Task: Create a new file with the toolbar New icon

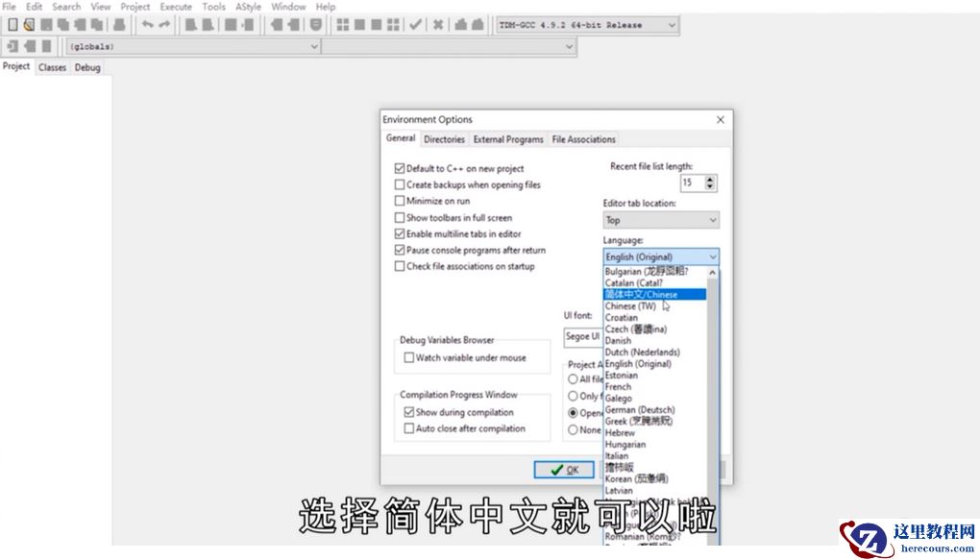Action: tap(12, 25)
